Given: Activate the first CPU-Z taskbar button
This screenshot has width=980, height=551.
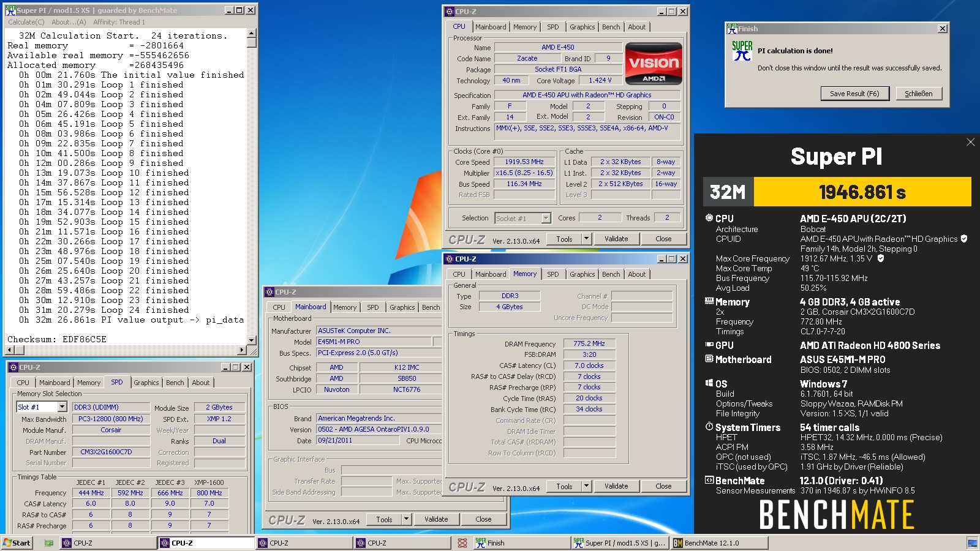Looking at the screenshot, I should [107, 543].
